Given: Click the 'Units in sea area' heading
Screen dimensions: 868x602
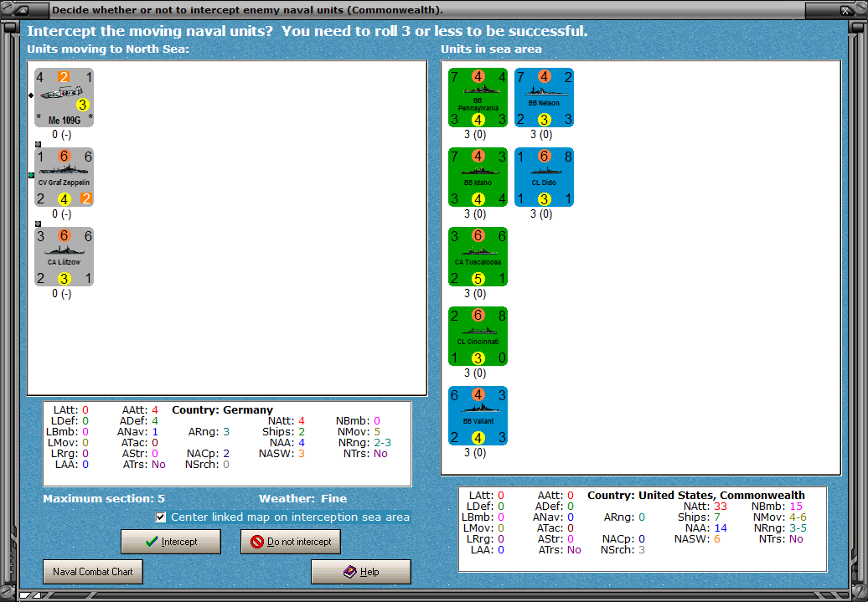Looking at the screenshot, I should pyautogui.click(x=491, y=49).
